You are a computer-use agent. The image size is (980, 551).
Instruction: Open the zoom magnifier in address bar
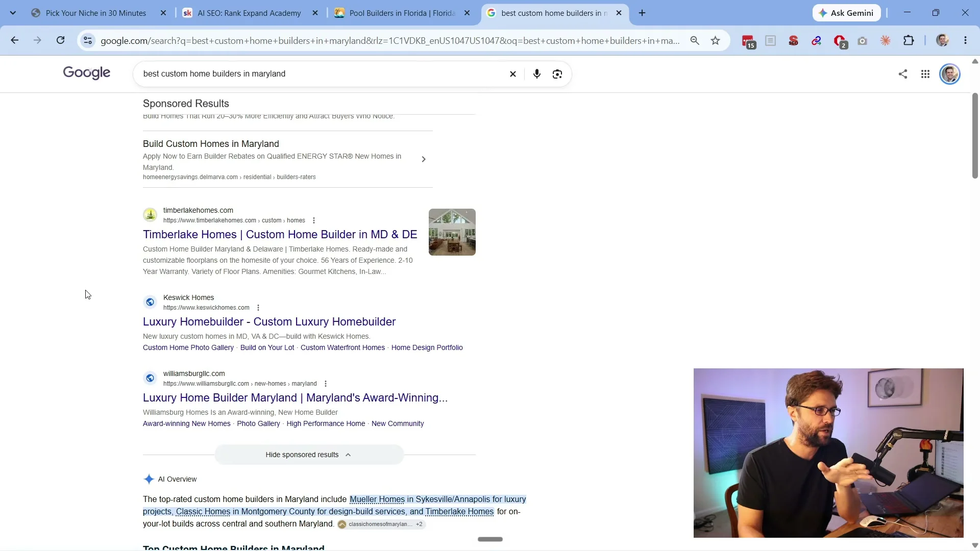coord(694,40)
